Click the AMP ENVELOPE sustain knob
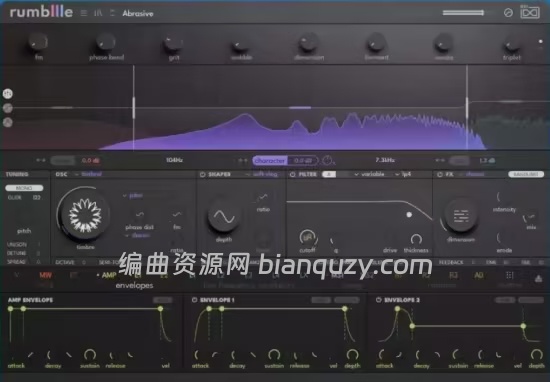The height and width of the screenshot is (382, 550). 90,355
